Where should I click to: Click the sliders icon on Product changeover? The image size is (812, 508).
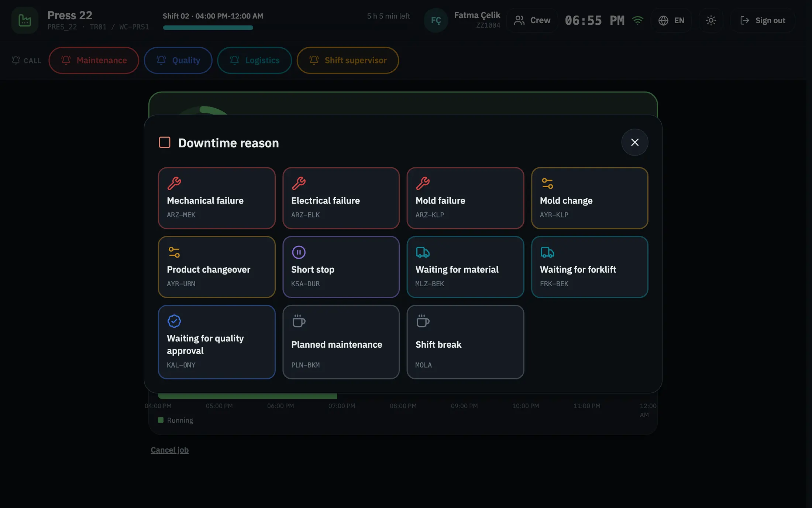click(x=174, y=252)
